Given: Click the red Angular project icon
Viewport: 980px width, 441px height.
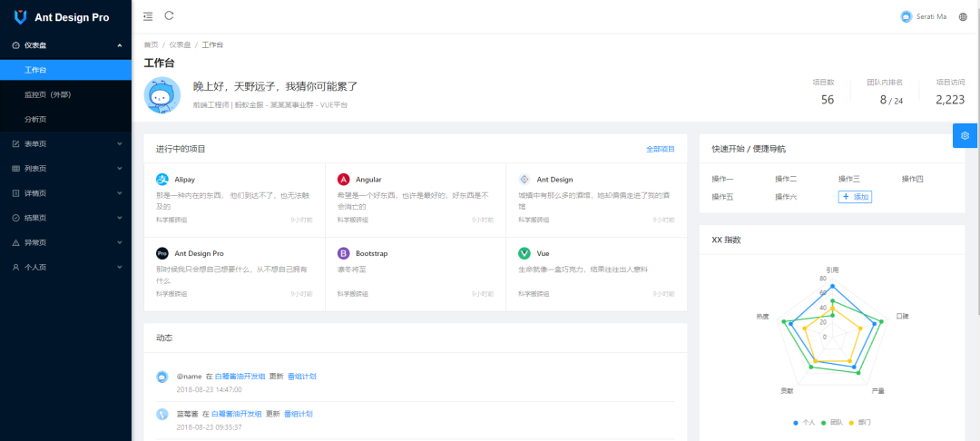Looking at the screenshot, I should (343, 180).
